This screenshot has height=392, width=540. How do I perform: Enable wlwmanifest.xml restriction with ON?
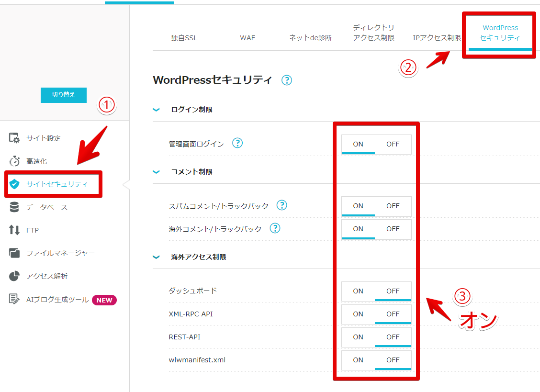coord(358,360)
